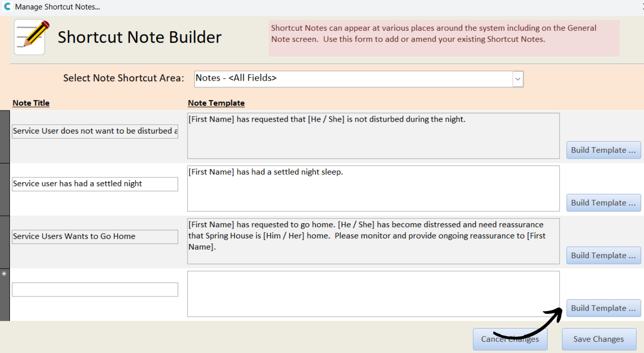
Task: Open the Select Note Shortcut Area dropdown arrow
Action: coord(518,79)
